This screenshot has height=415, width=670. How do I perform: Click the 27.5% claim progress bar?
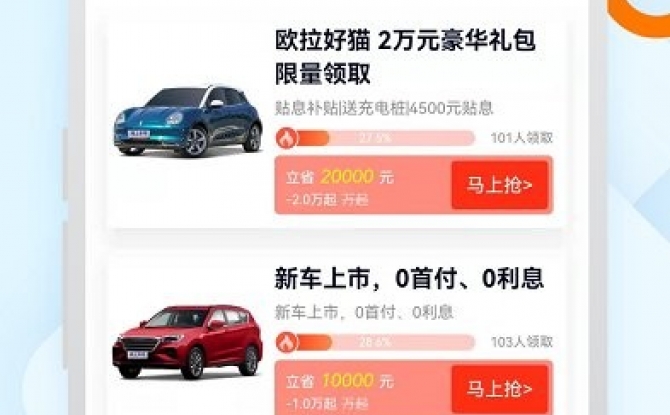coord(375,138)
